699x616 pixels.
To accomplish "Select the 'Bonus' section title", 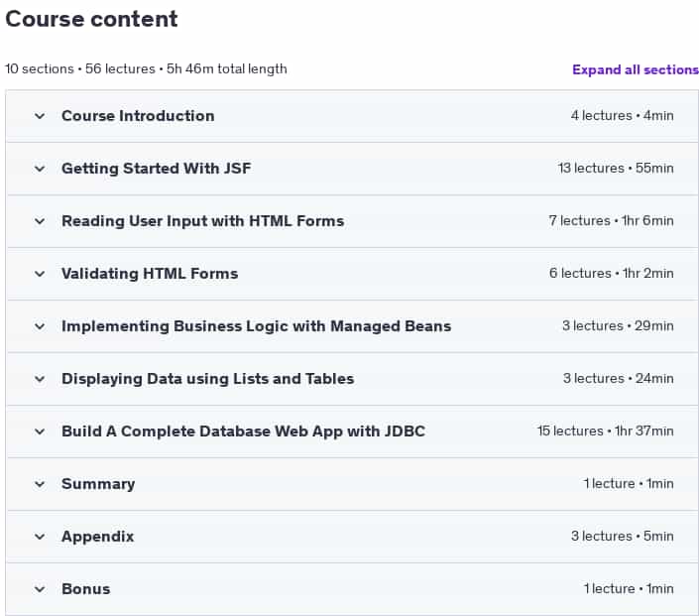I will 85,589.
